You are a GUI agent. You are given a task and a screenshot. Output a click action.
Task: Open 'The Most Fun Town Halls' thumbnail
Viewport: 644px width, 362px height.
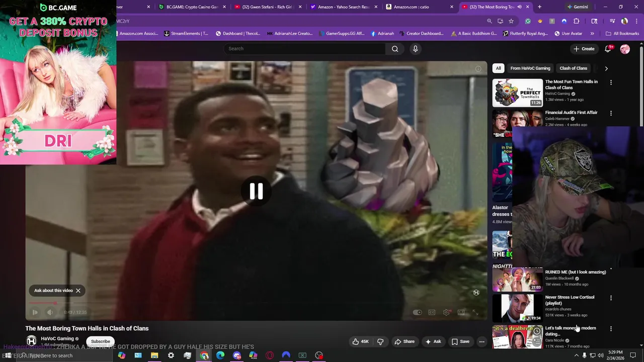coord(517,93)
